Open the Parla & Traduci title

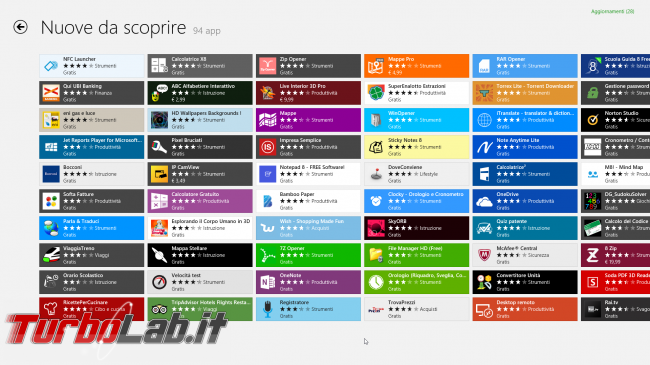(x=81, y=221)
